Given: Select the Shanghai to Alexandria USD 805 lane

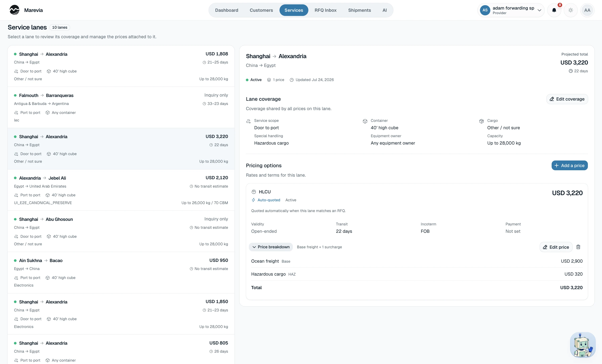Looking at the screenshot, I should (121, 350).
